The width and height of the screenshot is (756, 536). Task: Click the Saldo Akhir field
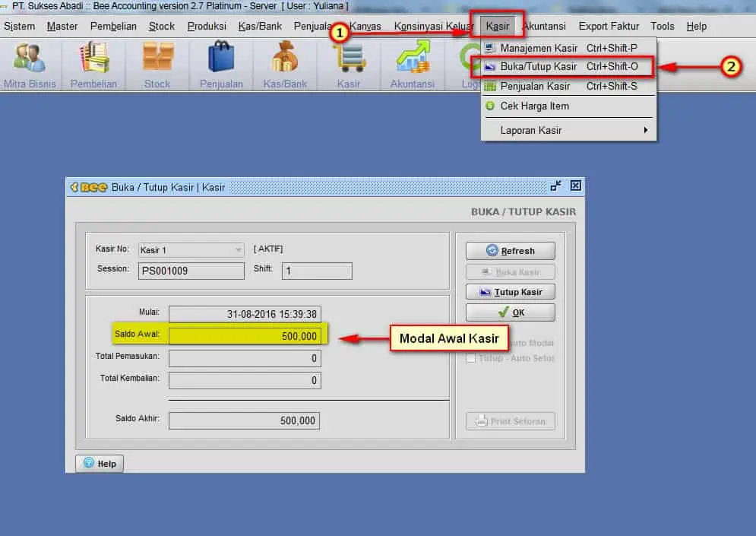(x=244, y=420)
